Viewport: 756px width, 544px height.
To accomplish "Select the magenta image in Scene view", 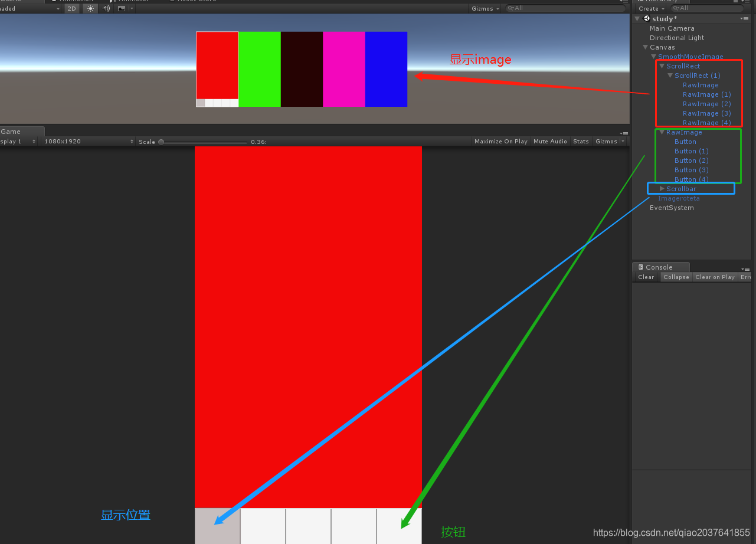I will (x=344, y=69).
